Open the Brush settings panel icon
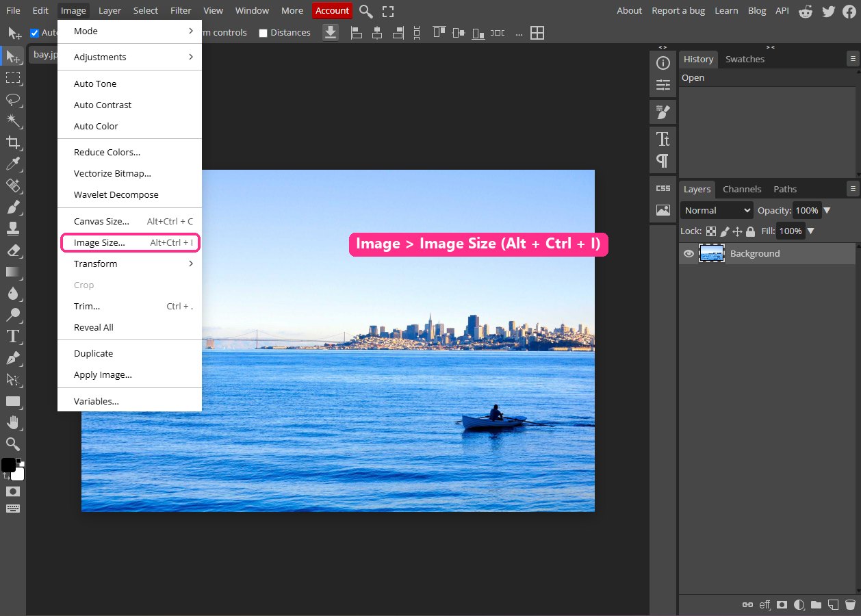Viewport: 861px width, 616px height. [663, 112]
